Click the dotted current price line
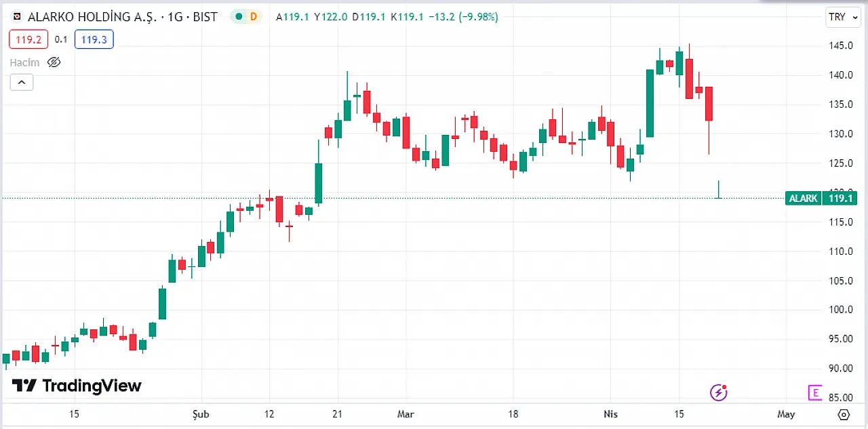868x429 pixels. (393, 199)
